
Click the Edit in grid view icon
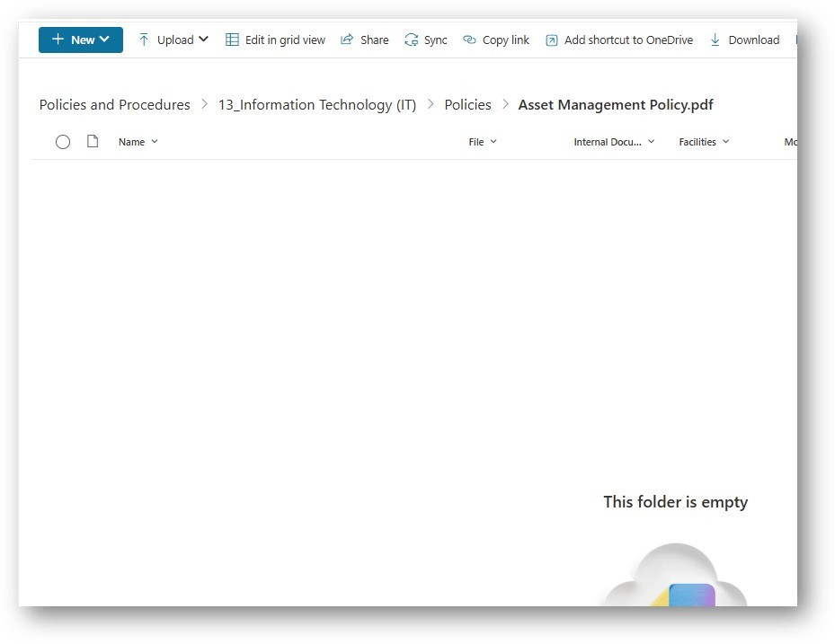[x=232, y=40]
